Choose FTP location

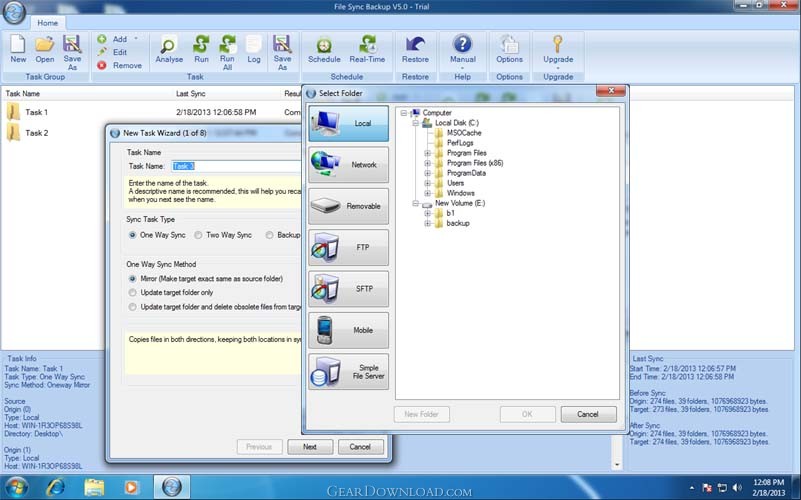(x=348, y=248)
